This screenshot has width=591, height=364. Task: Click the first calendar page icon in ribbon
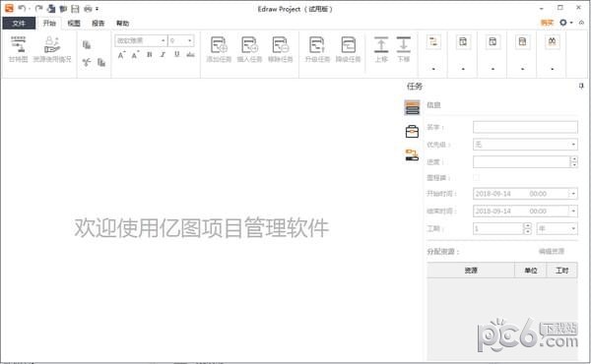pyautogui.click(x=463, y=41)
